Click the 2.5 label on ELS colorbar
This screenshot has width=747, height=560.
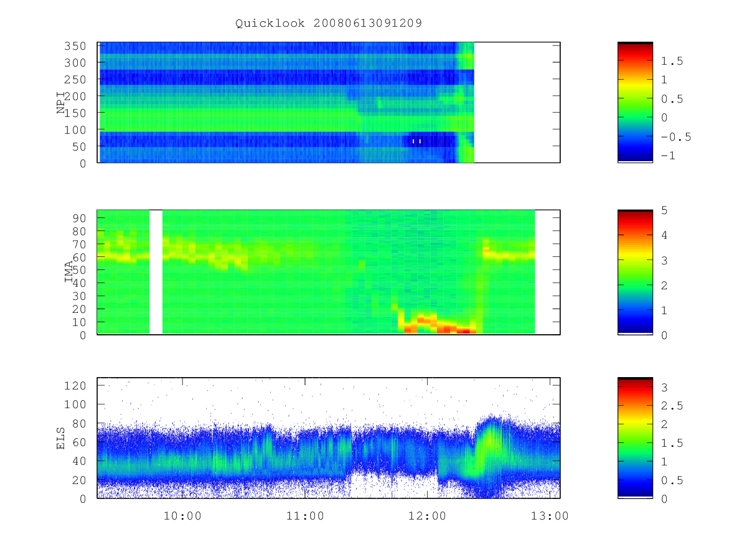point(672,406)
